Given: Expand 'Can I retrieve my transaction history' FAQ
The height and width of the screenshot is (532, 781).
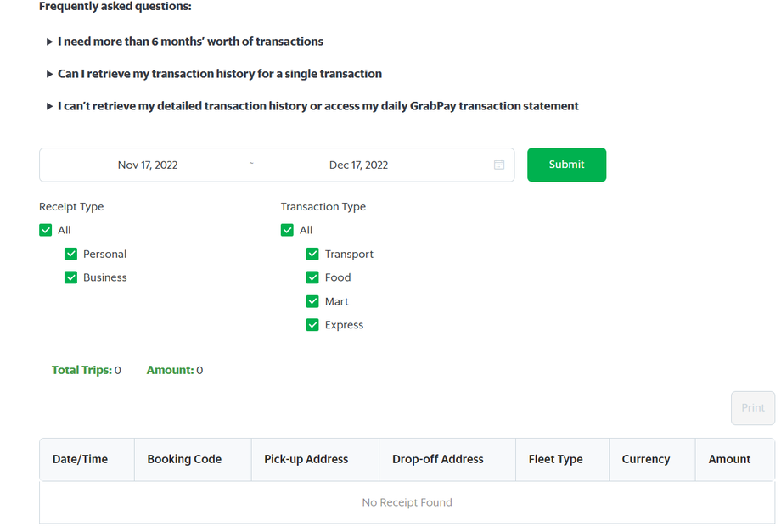Looking at the screenshot, I should pyautogui.click(x=219, y=74).
